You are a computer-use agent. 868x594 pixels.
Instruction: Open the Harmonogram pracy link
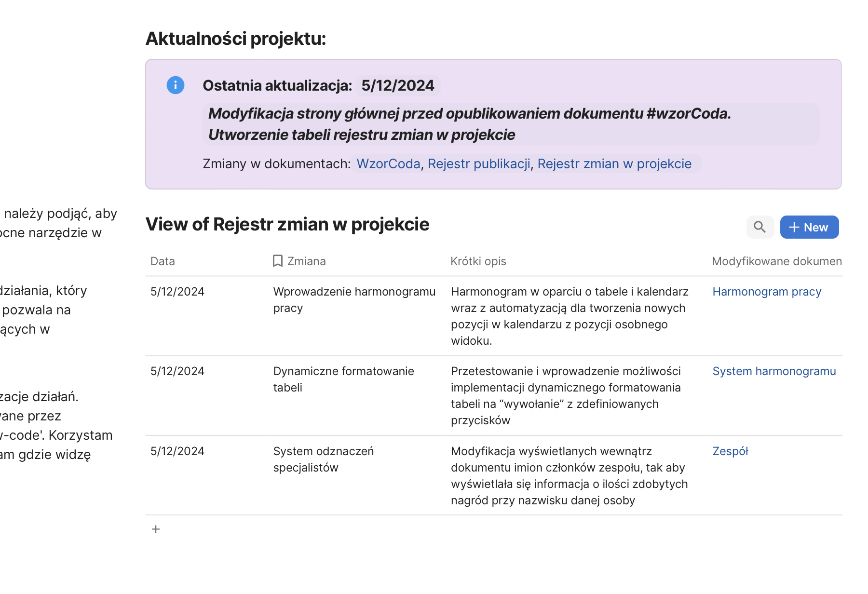pos(767,292)
